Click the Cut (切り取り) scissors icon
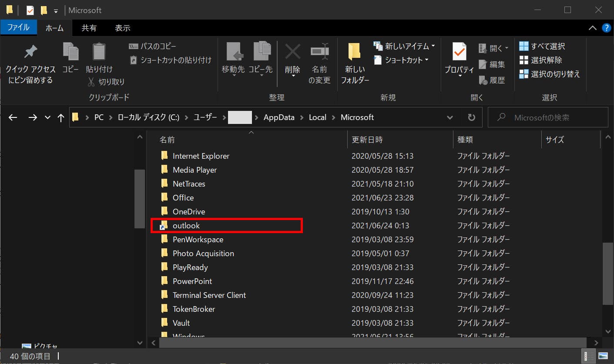This screenshot has width=614, height=364. [91, 82]
